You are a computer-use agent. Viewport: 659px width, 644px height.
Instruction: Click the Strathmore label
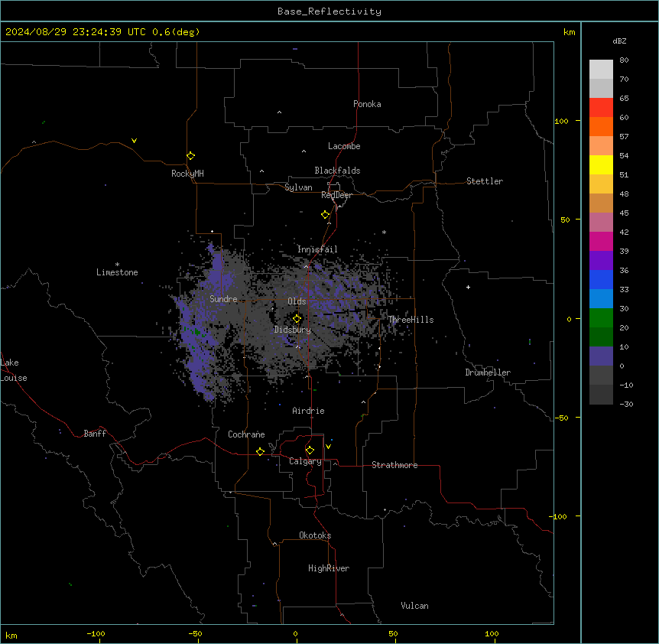coord(394,465)
